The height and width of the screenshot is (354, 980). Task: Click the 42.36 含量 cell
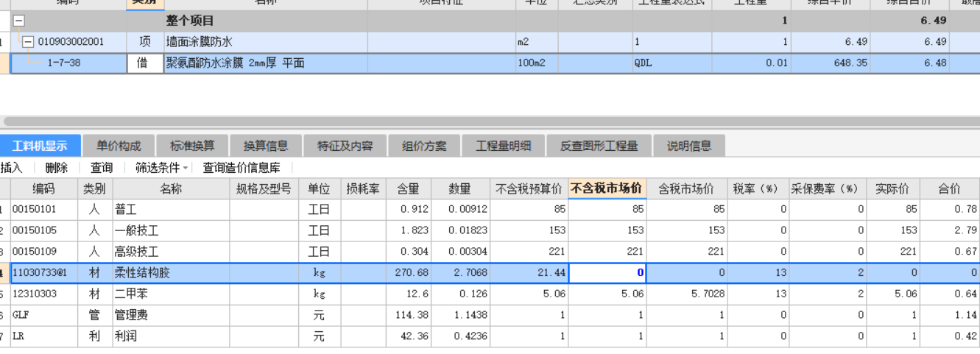click(408, 337)
